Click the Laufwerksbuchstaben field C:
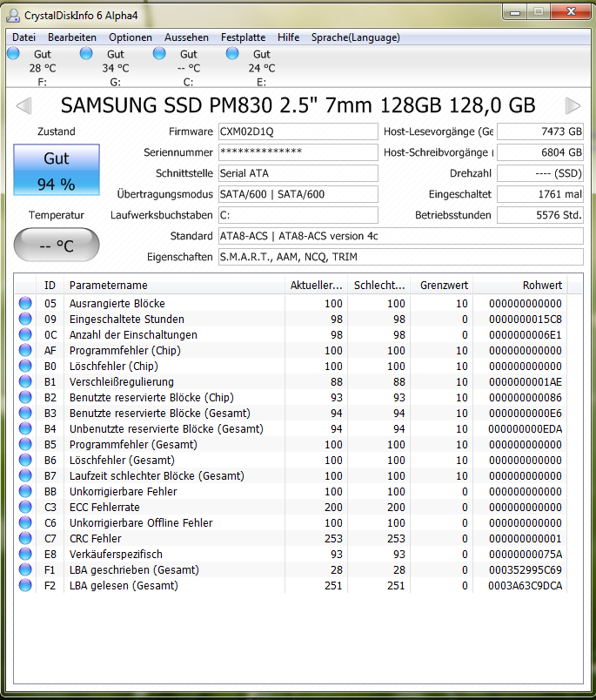The height and width of the screenshot is (700, 596). point(298,215)
